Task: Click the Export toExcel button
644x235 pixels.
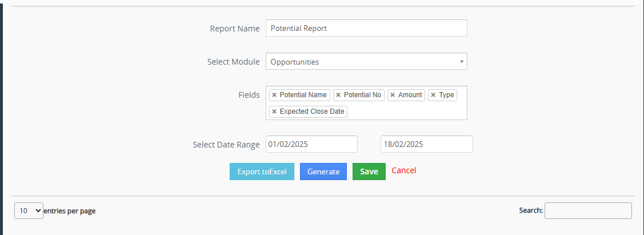Action: pyautogui.click(x=262, y=172)
